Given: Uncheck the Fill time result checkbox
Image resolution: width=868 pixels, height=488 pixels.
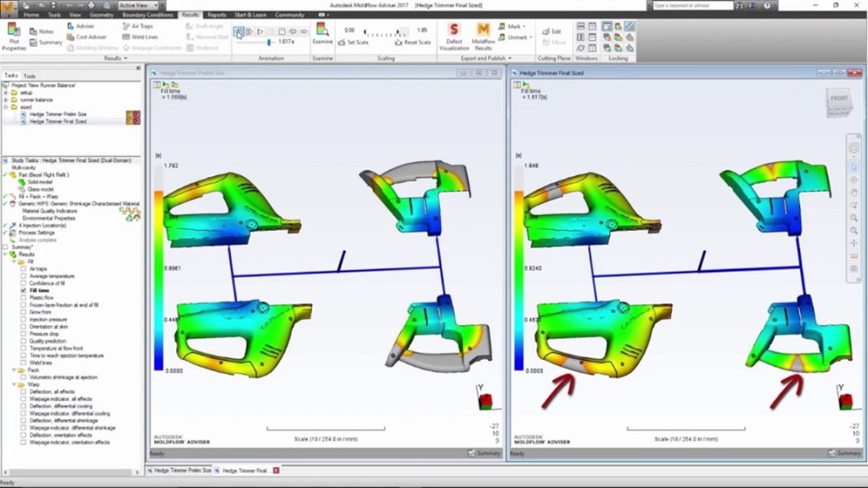Looking at the screenshot, I should point(23,291).
